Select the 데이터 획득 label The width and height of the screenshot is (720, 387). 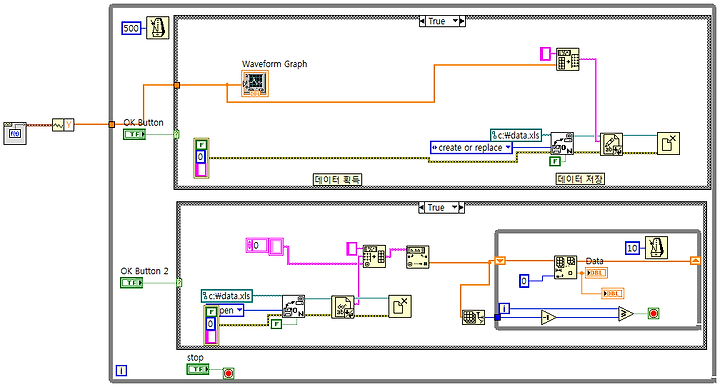[338, 179]
